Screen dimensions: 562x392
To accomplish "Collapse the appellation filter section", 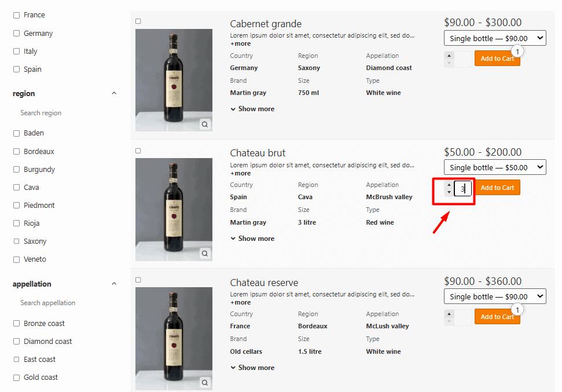I will coord(114,284).
